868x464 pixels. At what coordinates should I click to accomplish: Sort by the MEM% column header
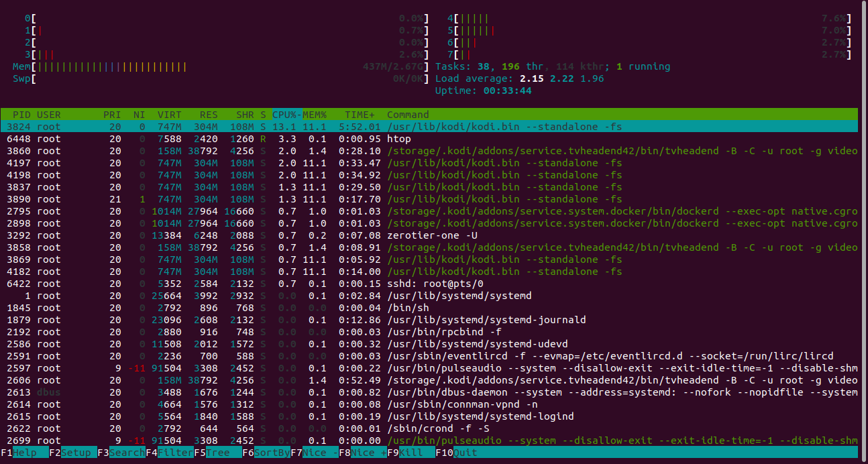(315, 115)
